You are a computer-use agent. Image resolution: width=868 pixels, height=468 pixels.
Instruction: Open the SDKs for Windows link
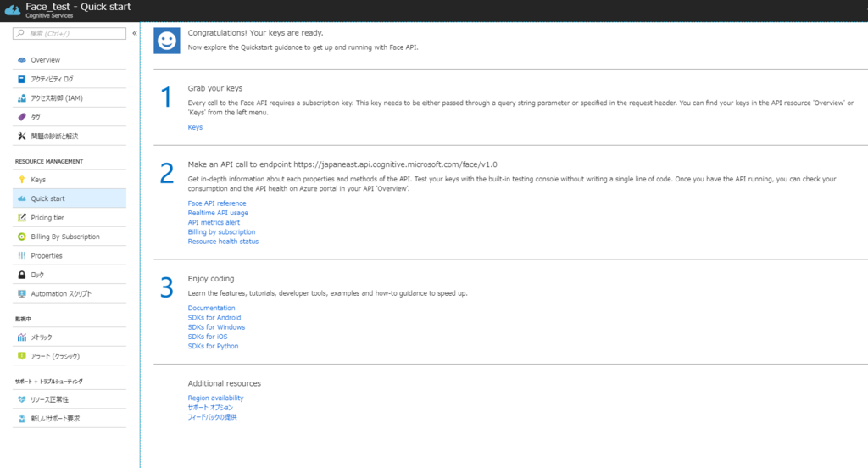pos(216,326)
